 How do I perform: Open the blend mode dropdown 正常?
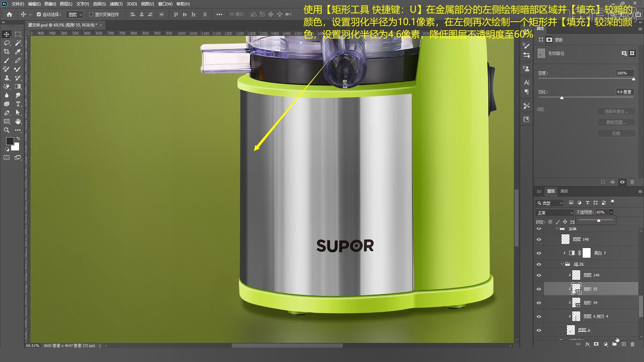555,213
